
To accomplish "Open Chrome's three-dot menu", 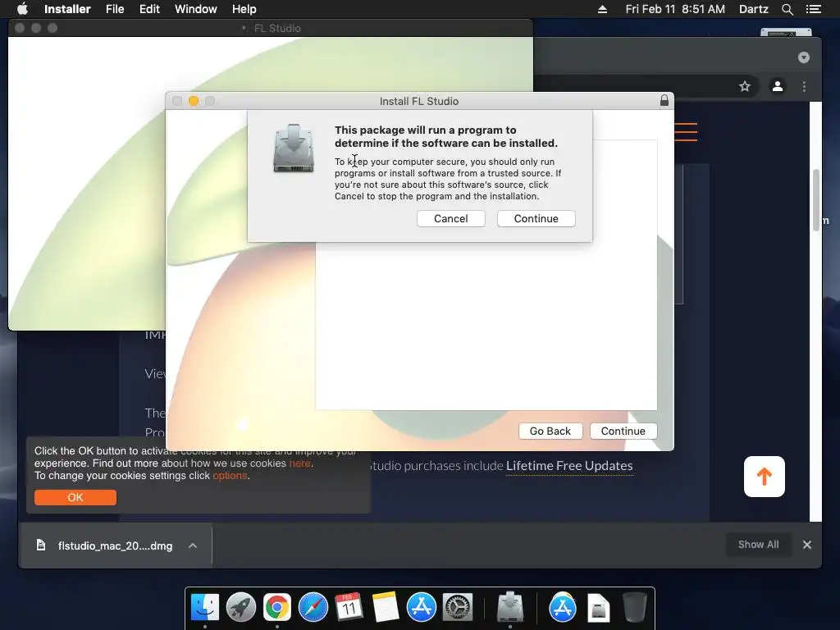I will pos(804,86).
